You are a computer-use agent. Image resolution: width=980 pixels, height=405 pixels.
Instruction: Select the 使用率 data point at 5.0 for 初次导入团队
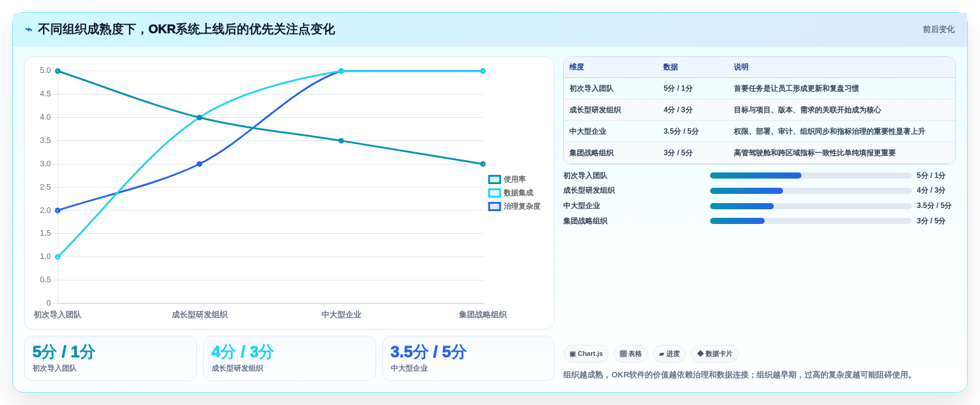pos(58,71)
